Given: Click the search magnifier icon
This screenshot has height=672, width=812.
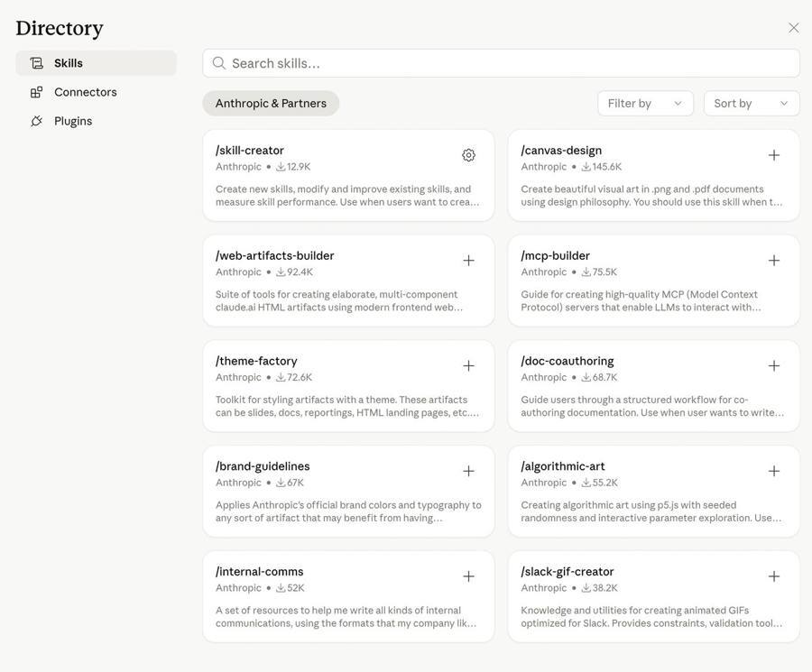Looking at the screenshot, I should [219, 63].
